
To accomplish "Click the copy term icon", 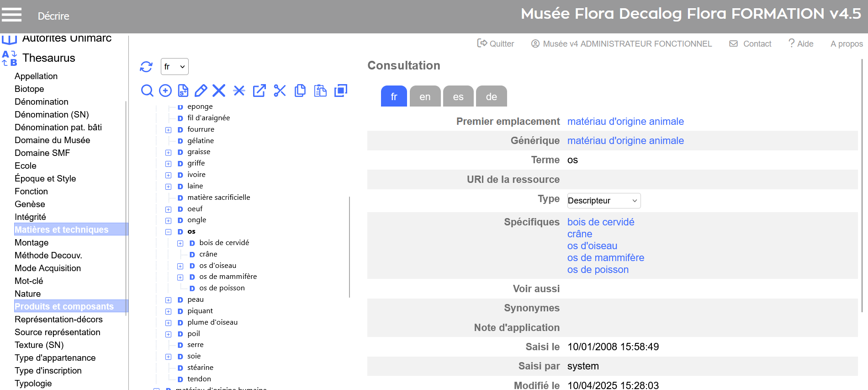I will coord(300,91).
